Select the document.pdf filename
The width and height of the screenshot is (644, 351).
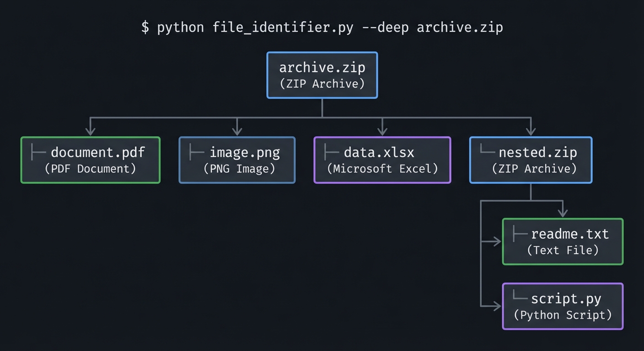tap(98, 152)
